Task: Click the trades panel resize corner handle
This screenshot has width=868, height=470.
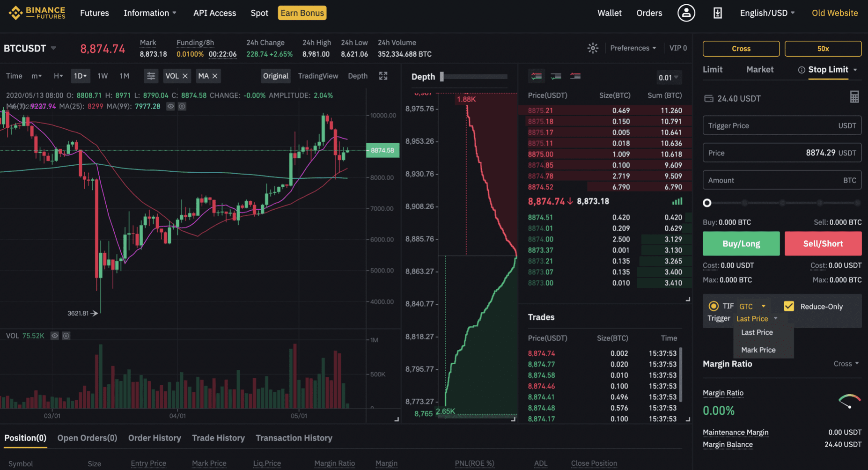Action: [x=688, y=419]
